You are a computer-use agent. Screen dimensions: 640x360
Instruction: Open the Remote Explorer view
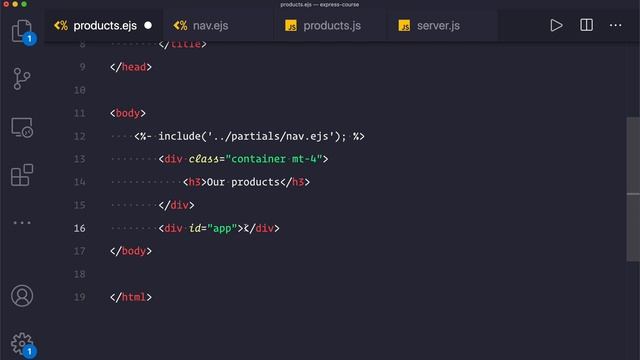click(x=22, y=127)
